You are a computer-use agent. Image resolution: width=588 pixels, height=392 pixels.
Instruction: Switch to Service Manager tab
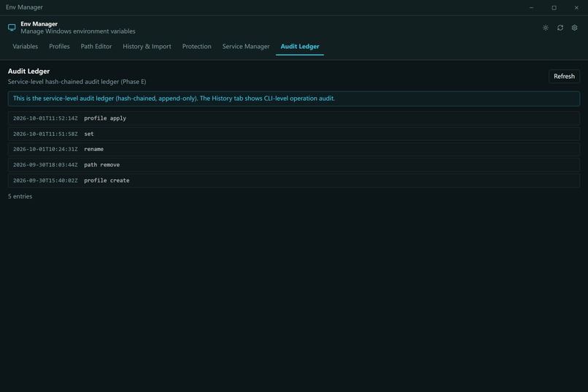click(246, 47)
